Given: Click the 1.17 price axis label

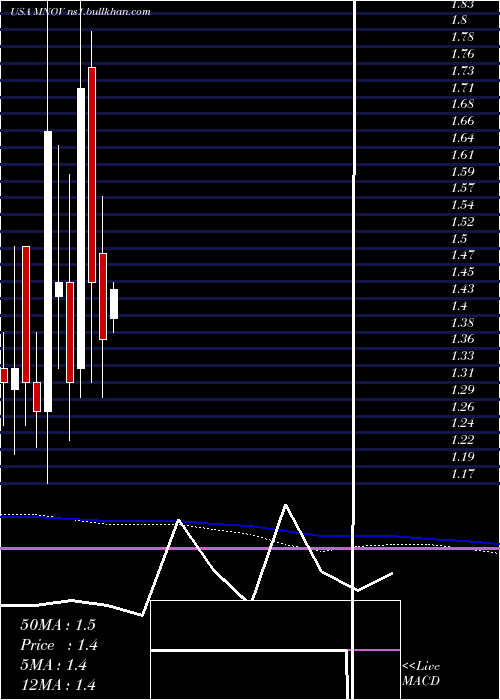Looking at the screenshot, I should [x=462, y=473].
